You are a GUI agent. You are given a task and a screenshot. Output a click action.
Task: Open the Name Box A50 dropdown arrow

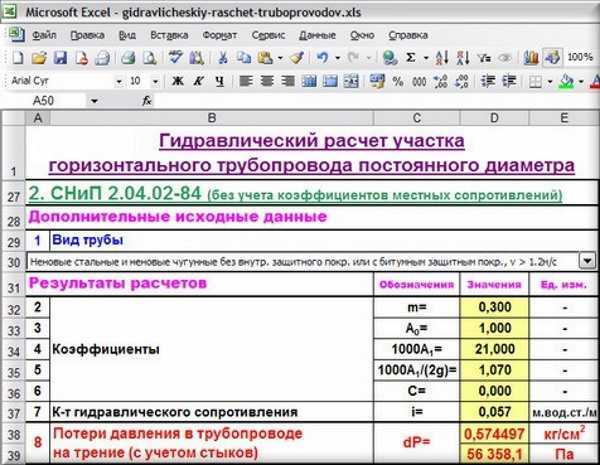tap(94, 101)
